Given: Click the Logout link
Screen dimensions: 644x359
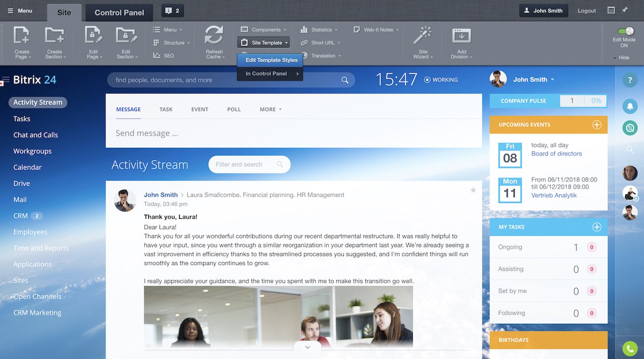Looking at the screenshot, I should pos(587,11).
